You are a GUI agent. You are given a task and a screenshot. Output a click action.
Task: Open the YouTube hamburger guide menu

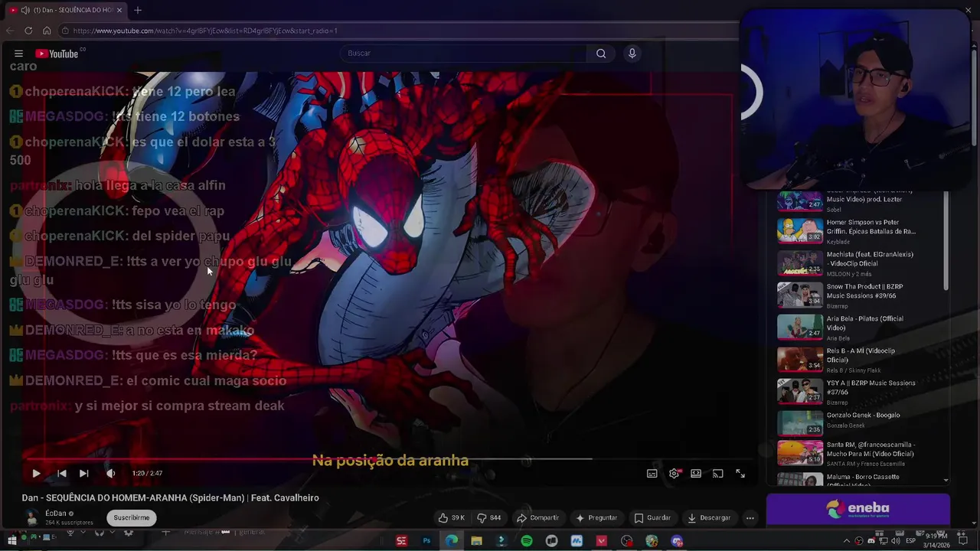pyautogui.click(x=18, y=54)
